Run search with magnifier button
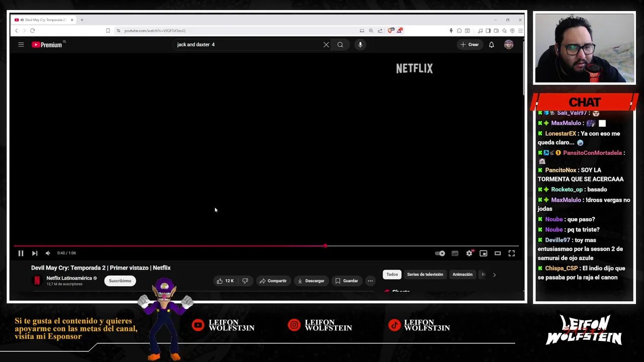Image resolution: width=644 pixels, height=362 pixels. click(x=340, y=45)
